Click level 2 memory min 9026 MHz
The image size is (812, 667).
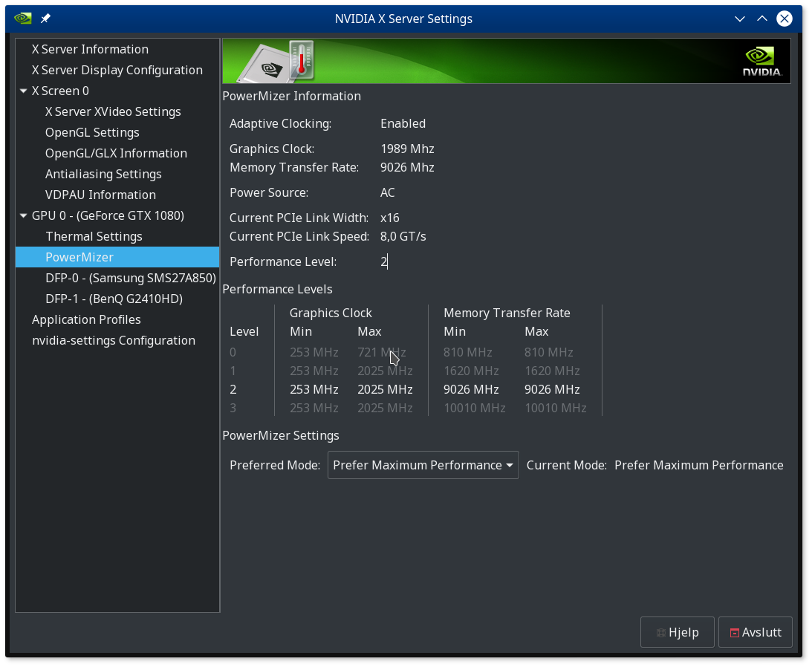tap(471, 389)
